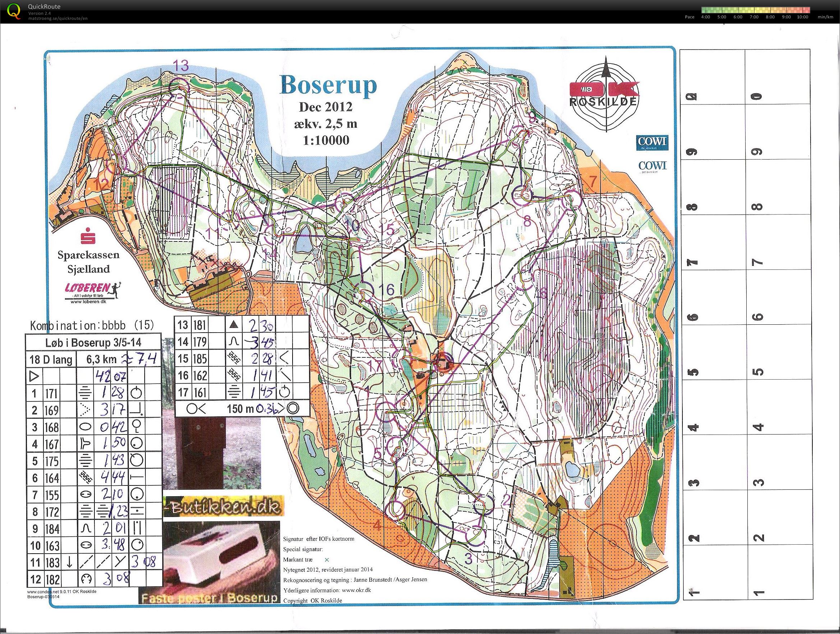Click the double-circle finish symbol
Viewport: 840px width, 634px height.
294,408
